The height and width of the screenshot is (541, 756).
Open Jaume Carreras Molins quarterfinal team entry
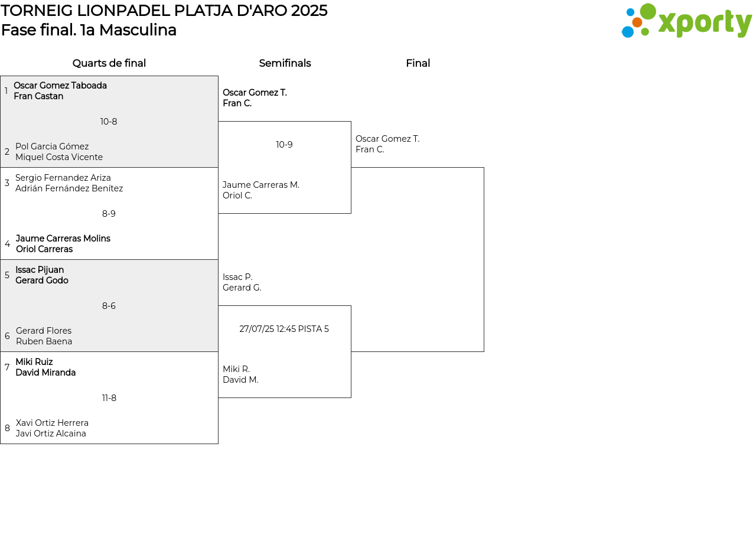click(x=63, y=244)
